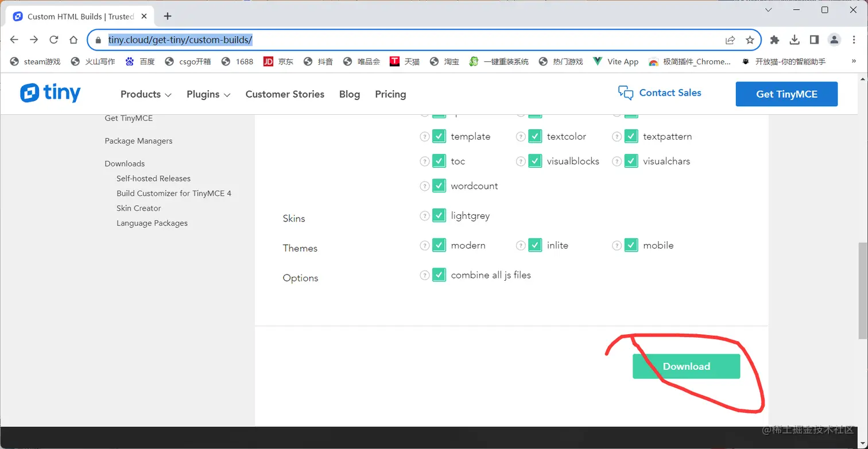Show help for the template plugin
The width and height of the screenshot is (868, 449).
point(425,137)
